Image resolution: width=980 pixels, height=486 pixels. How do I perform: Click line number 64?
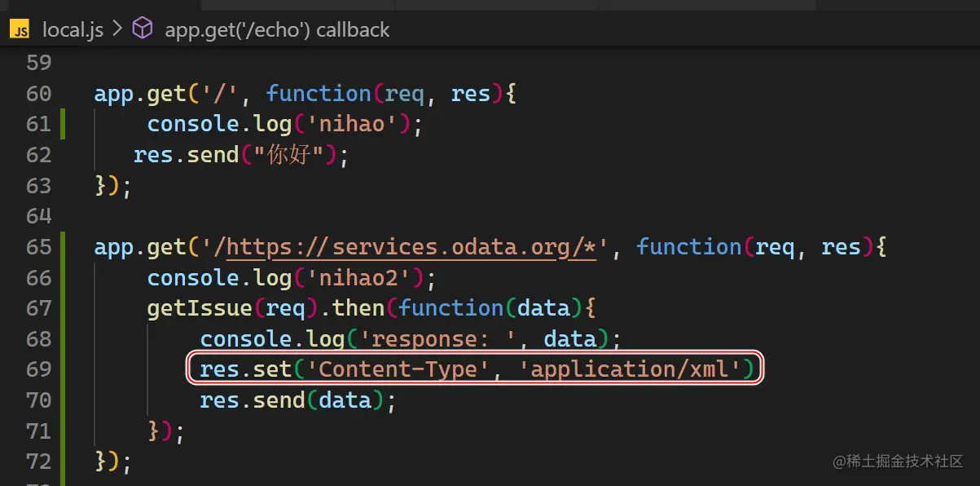[38, 216]
